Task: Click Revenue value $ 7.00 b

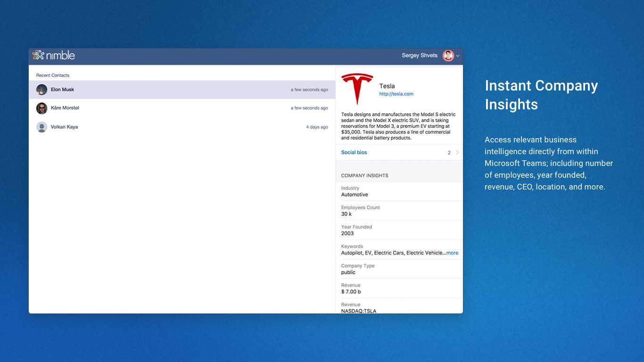Action: (x=351, y=292)
